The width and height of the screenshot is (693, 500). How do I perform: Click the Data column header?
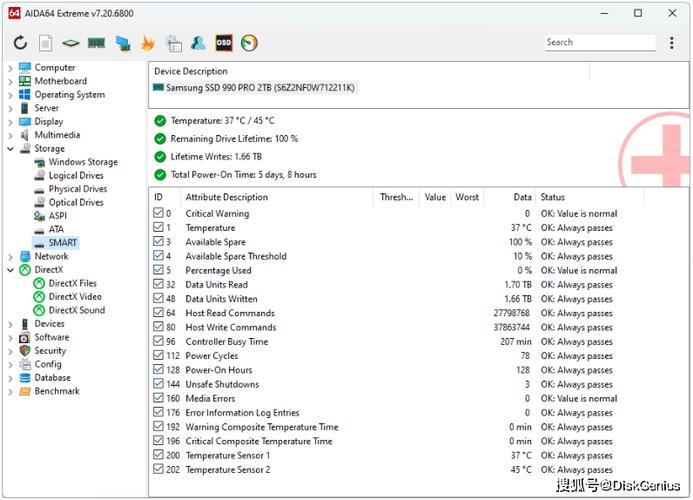click(510, 197)
